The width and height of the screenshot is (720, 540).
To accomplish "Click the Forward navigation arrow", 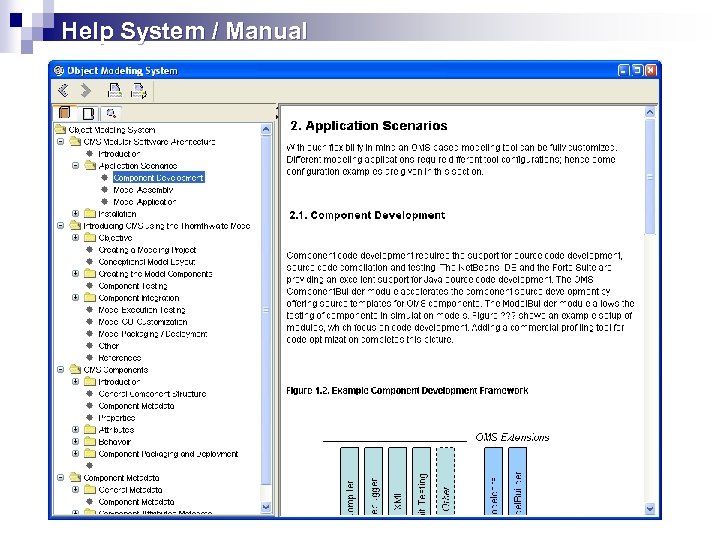I will 85,90.
